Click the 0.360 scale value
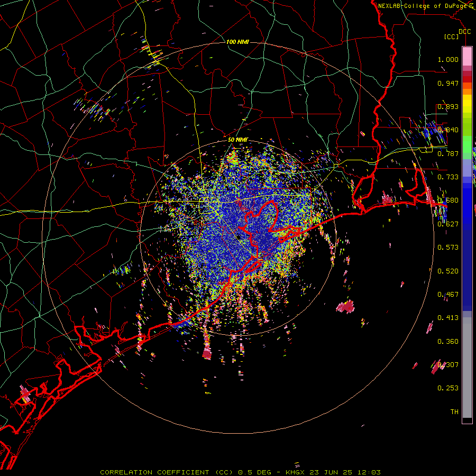 (448, 342)
